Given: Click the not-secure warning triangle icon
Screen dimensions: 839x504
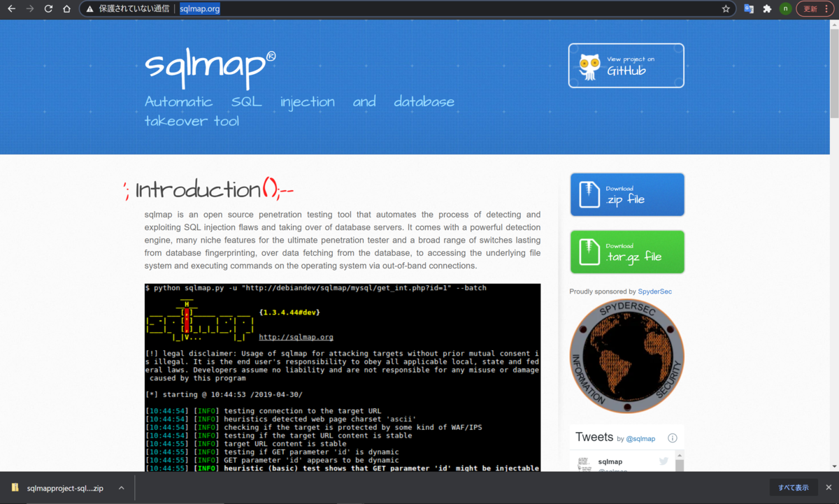Looking at the screenshot, I should [89, 9].
